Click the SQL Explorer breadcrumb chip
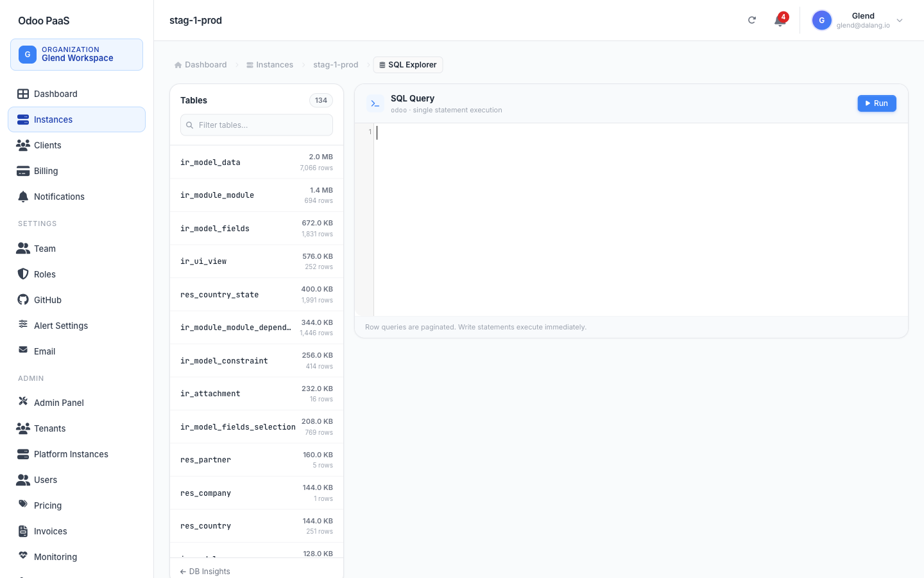This screenshot has height=578, width=924. (x=408, y=65)
